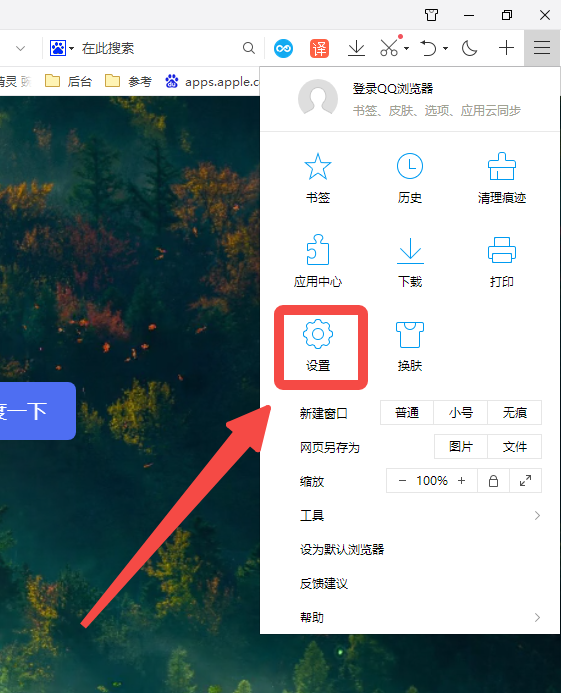Viewport: 561px width, 693px height.
Task: Save webpage as 图片
Action: pos(461,446)
